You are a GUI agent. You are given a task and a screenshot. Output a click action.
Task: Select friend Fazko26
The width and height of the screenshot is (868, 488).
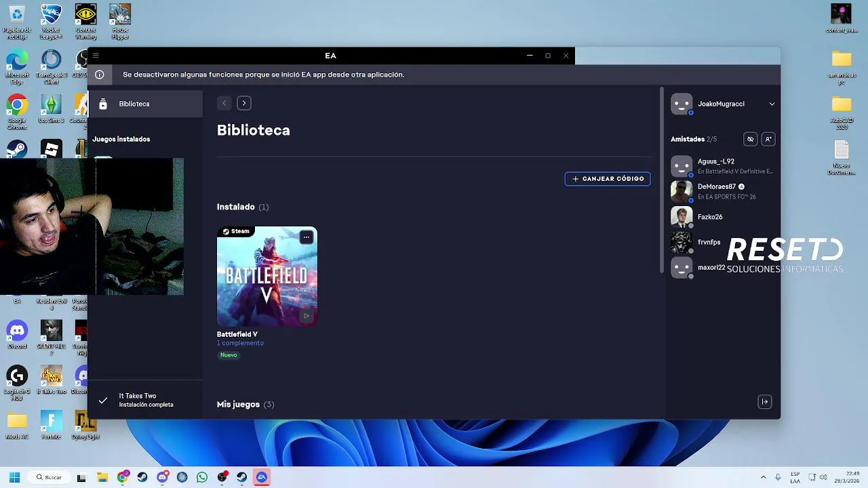pos(723,217)
